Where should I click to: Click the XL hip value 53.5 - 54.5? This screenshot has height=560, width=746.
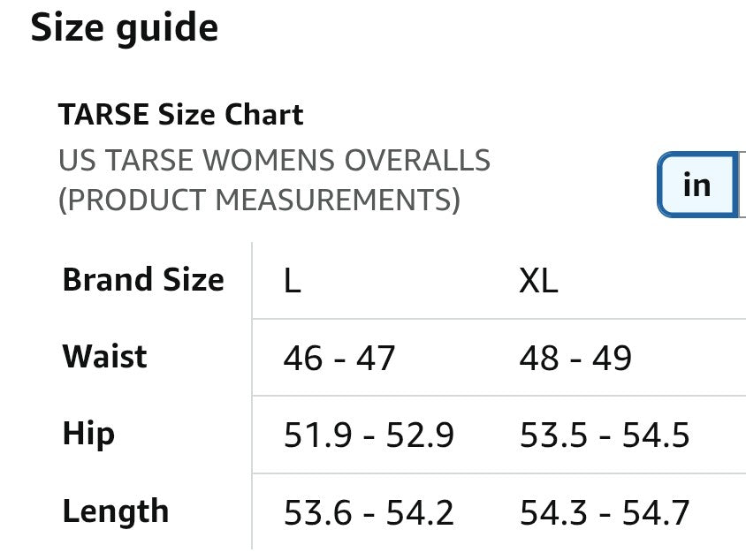point(605,435)
